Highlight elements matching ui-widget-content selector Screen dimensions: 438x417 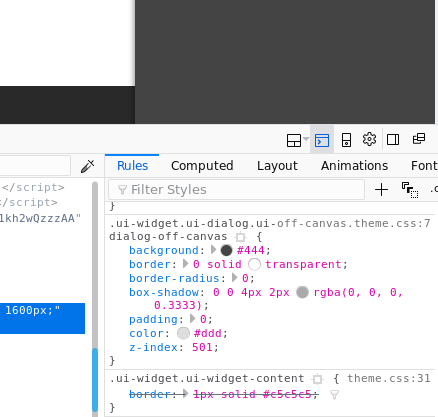pos(318,379)
